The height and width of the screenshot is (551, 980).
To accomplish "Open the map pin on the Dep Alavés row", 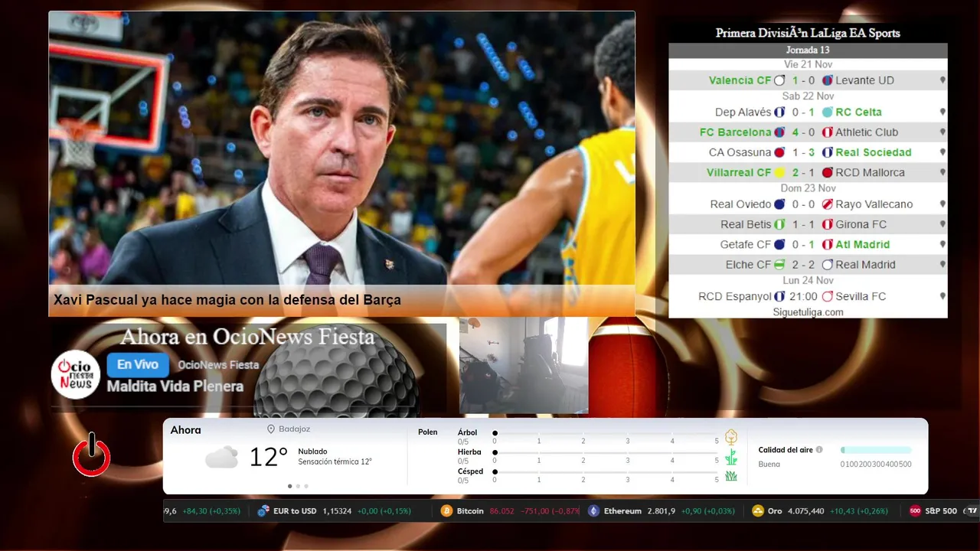I will (x=942, y=112).
